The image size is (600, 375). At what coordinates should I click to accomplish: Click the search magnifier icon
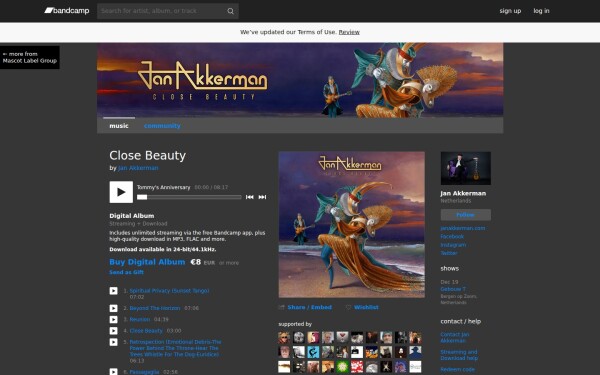tap(230, 11)
